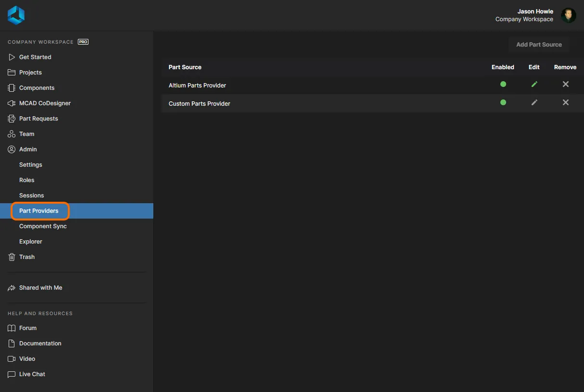The image size is (584, 392).
Task: Remove the Altium Parts Provider source
Action: (565, 84)
